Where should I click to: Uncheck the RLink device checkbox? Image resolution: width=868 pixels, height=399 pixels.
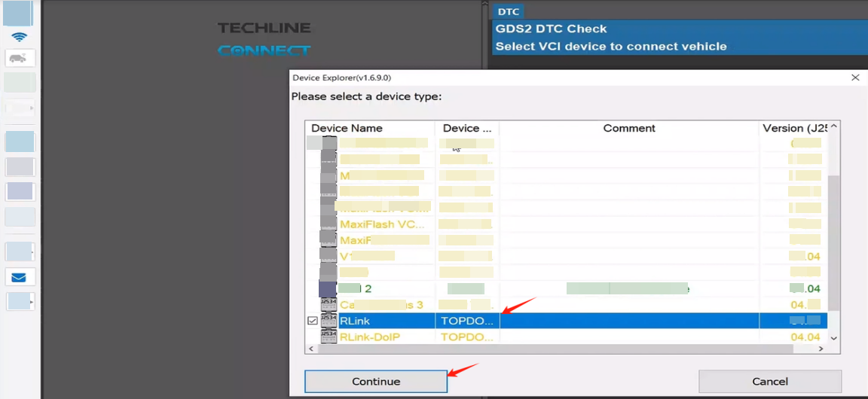(x=313, y=321)
